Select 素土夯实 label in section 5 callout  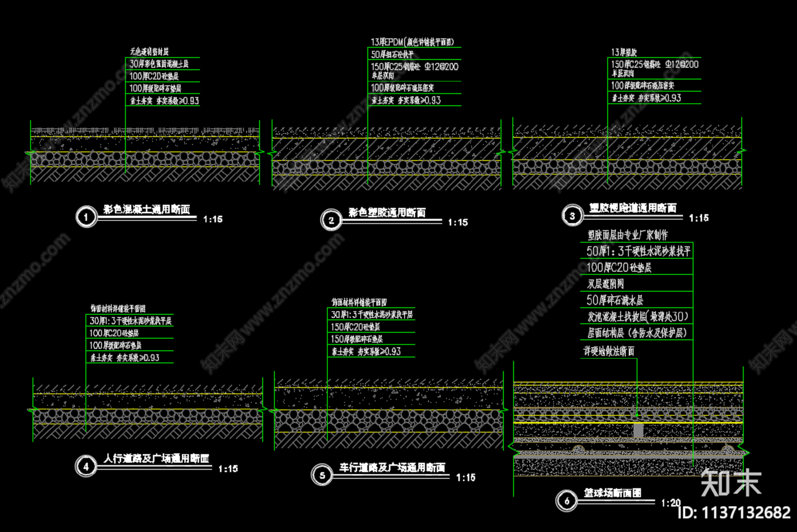[x=366, y=352]
